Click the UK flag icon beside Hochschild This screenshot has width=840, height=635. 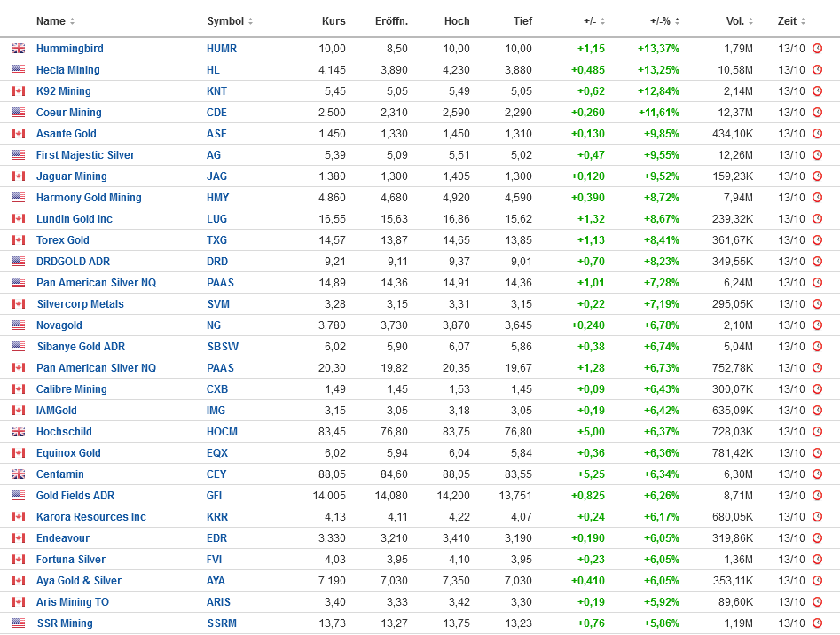pyautogui.click(x=19, y=432)
